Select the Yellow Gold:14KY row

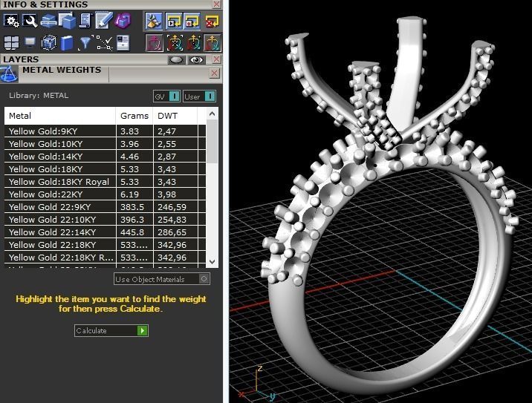point(106,157)
